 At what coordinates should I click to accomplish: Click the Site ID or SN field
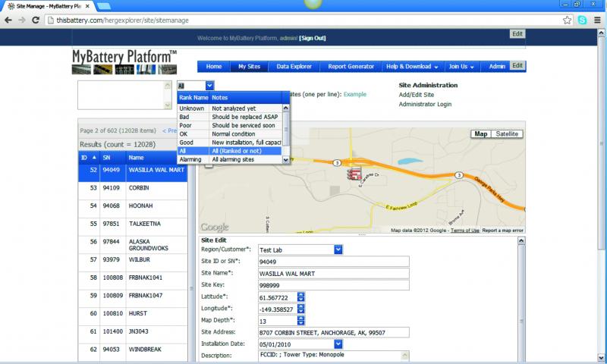point(333,262)
